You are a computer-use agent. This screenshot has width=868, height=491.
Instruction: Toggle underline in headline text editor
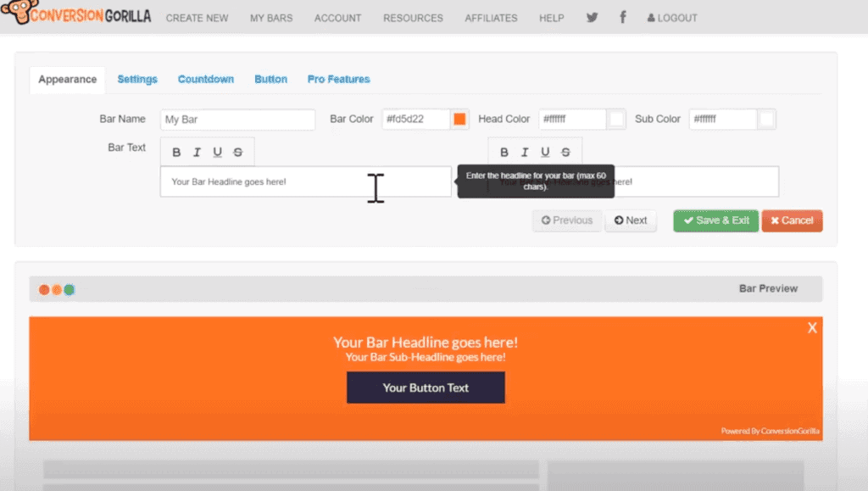click(x=217, y=153)
